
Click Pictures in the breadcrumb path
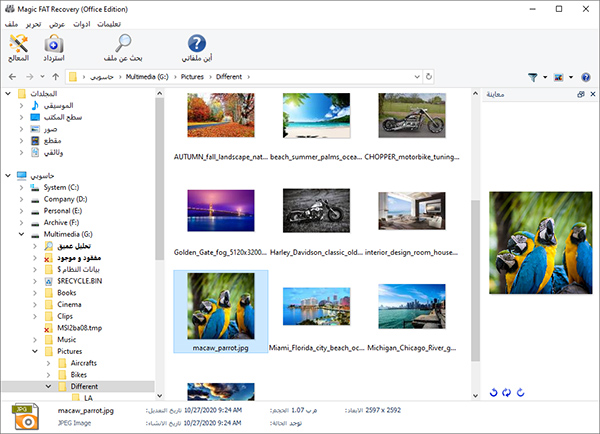[192, 77]
